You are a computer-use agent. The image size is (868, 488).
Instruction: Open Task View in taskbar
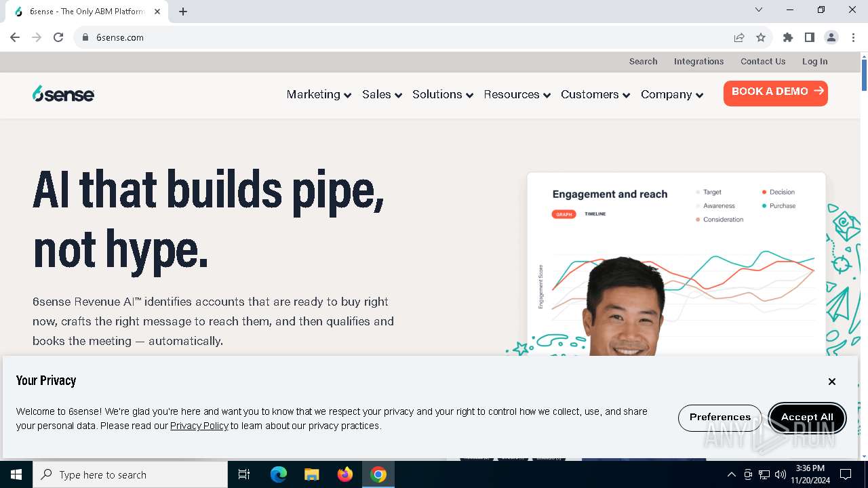244,474
